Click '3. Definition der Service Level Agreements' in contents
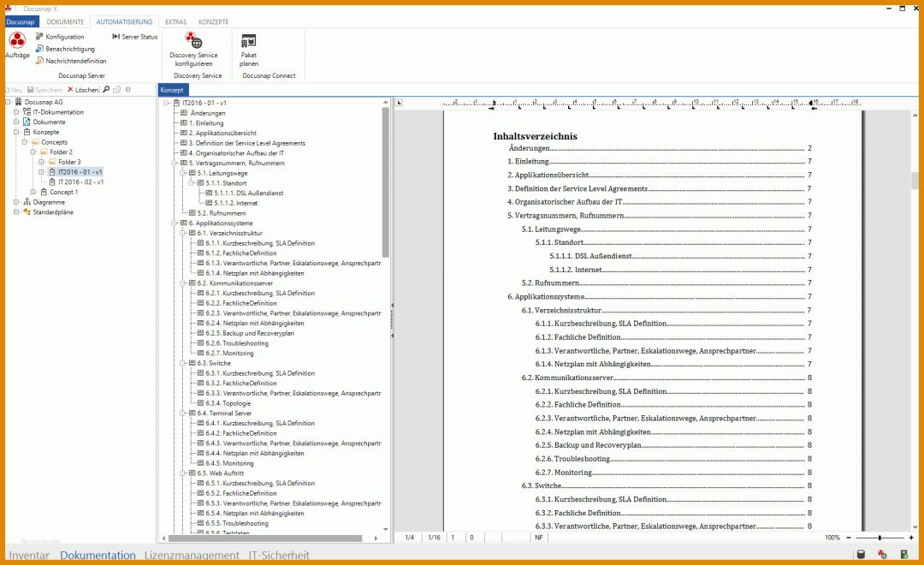924x565 pixels. [x=577, y=188]
